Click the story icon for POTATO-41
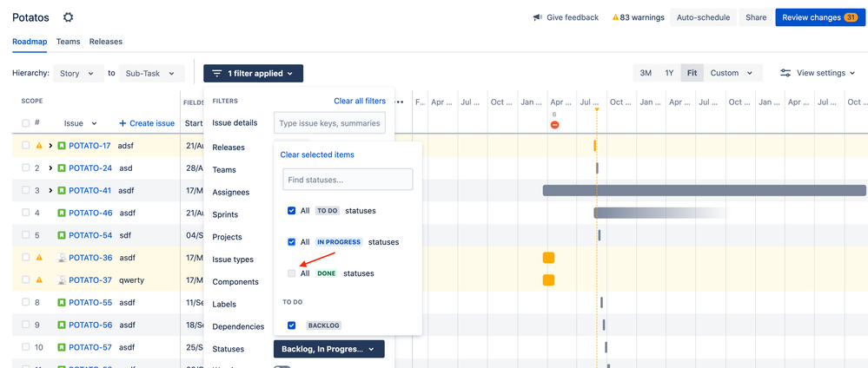Image resolution: width=868 pixels, height=368 pixels. tap(62, 190)
